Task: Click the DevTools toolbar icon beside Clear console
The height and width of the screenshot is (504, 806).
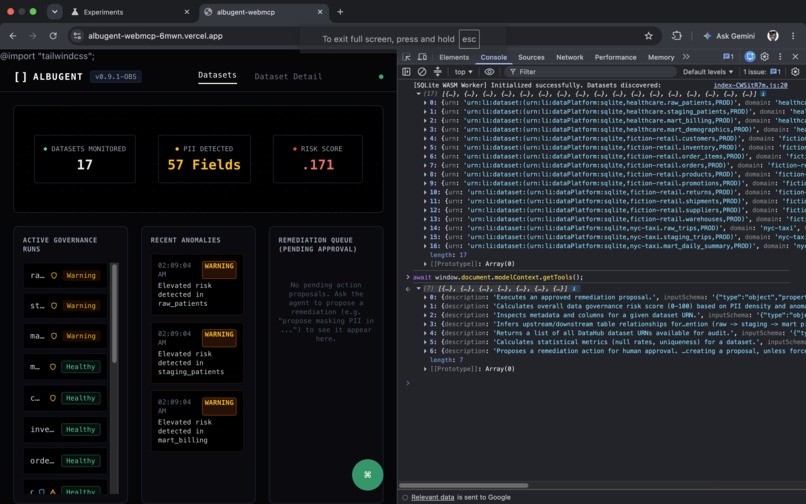Action: point(437,71)
